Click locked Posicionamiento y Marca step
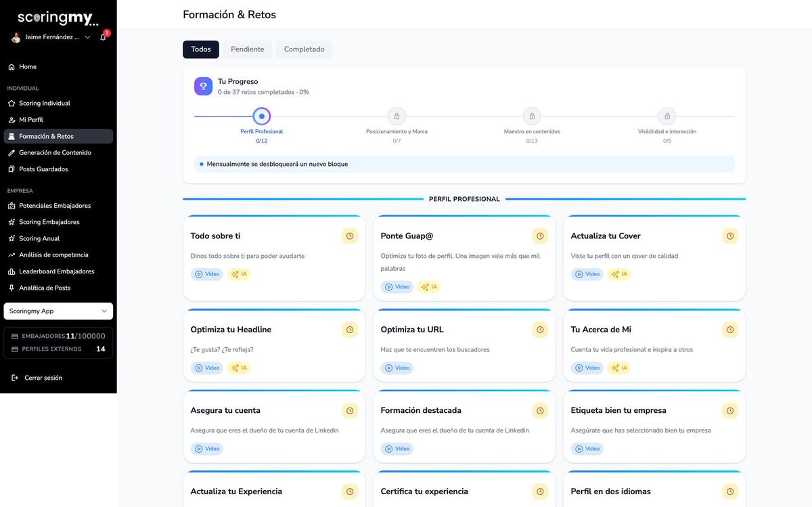The image size is (812, 507). (397, 116)
